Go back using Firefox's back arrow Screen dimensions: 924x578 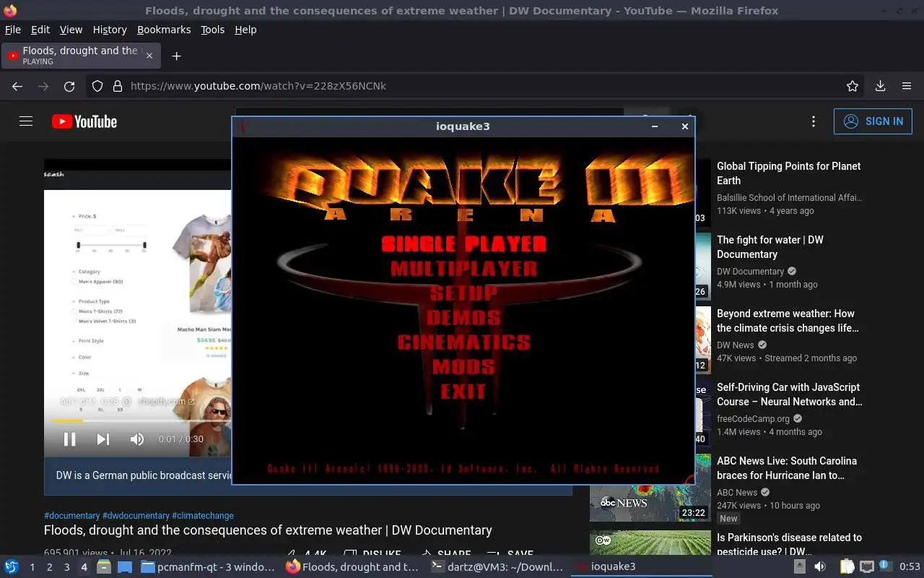click(x=17, y=86)
